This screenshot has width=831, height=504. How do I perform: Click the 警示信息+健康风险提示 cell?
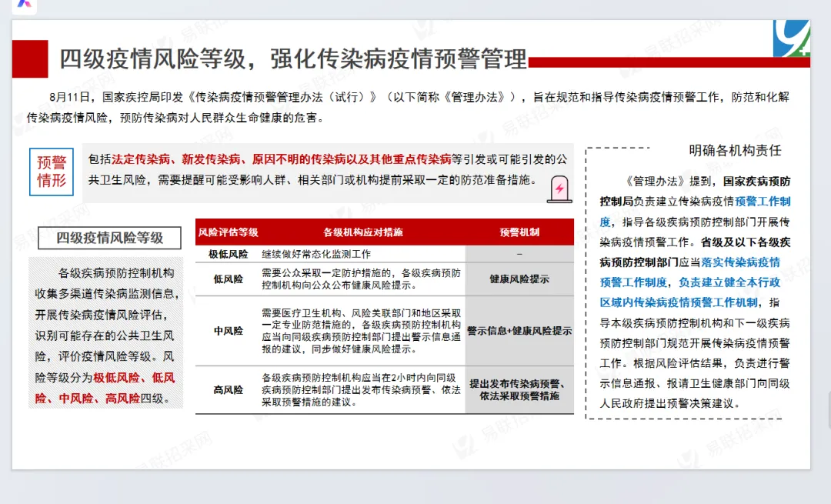(x=519, y=331)
